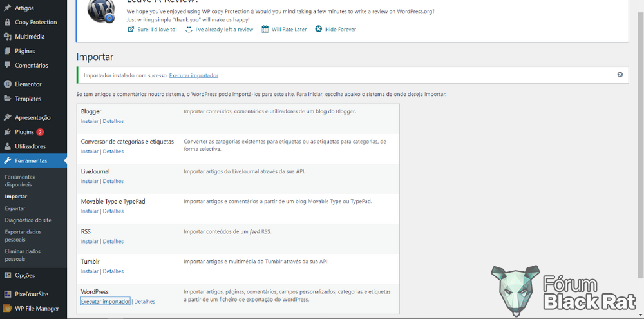
Task: Click the Opções settings icon
Action: [x=7, y=275]
